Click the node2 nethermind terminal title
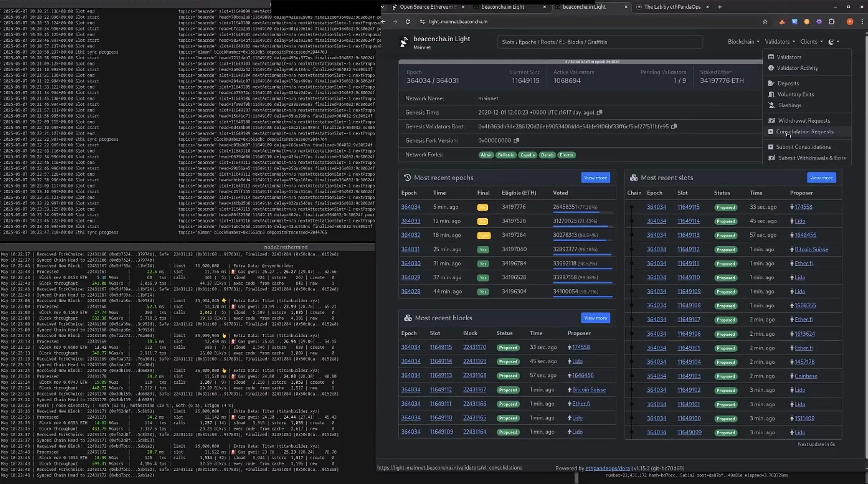This screenshot has width=868, height=484. 286,247
